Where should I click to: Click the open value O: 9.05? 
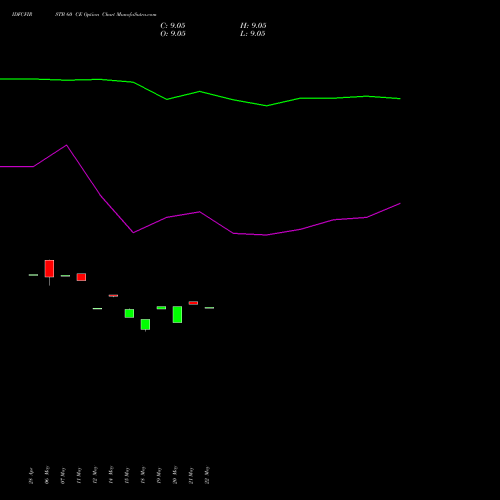(x=173, y=34)
